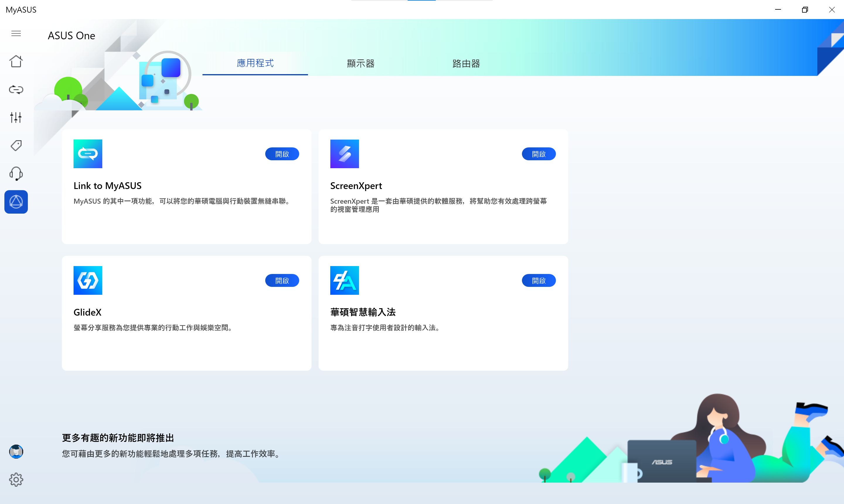Click the 華碩智慧輸入法 title text
Viewport: 844px width, 504px height.
363,312
